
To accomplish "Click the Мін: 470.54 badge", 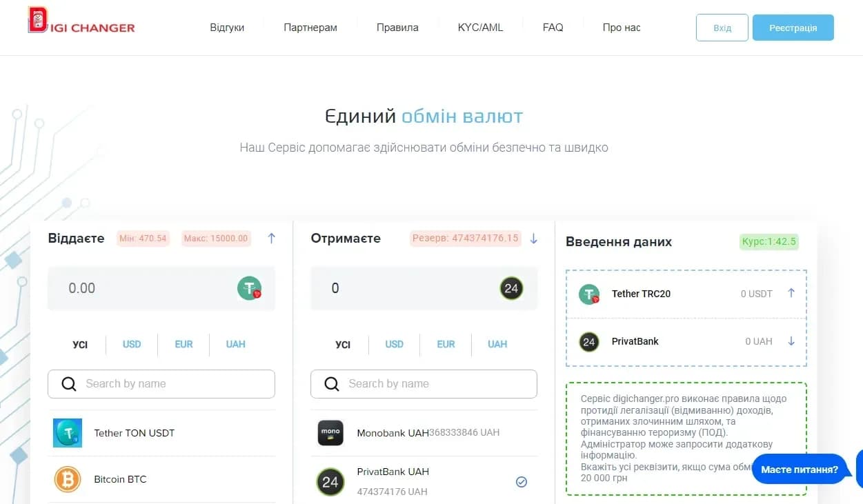I will (143, 239).
